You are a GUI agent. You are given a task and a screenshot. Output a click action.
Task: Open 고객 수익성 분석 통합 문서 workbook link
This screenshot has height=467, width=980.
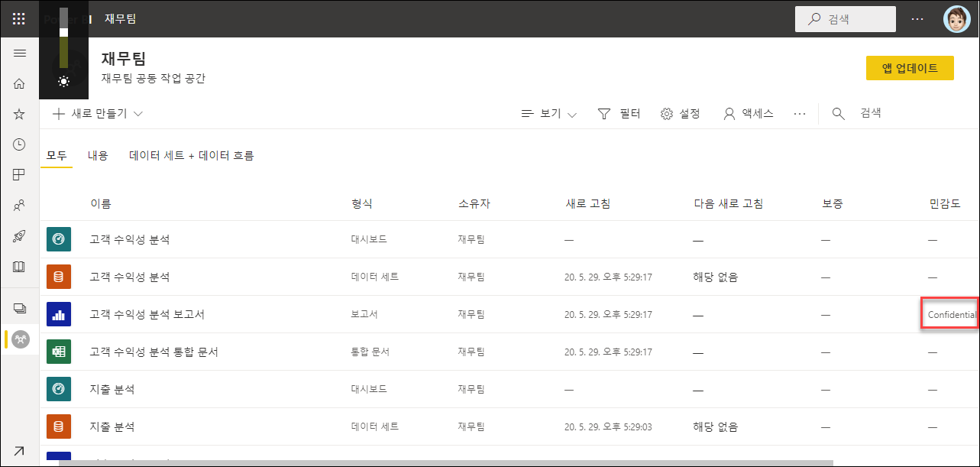coord(154,352)
